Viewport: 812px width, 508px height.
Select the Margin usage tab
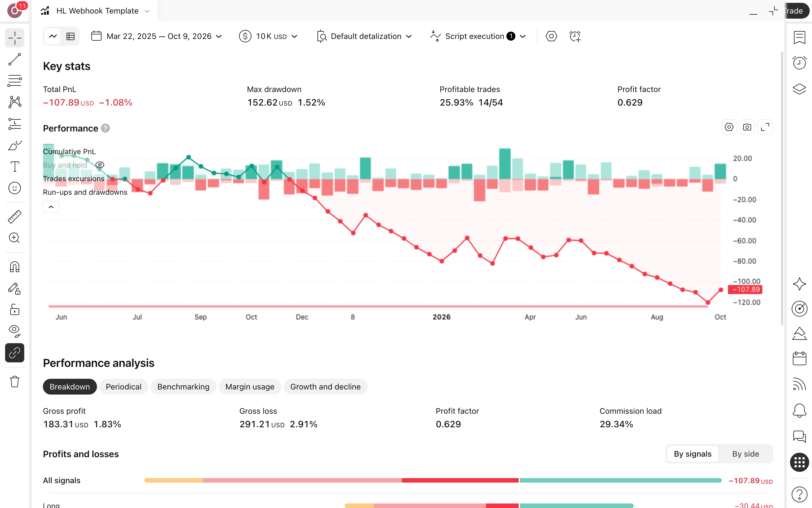click(250, 387)
